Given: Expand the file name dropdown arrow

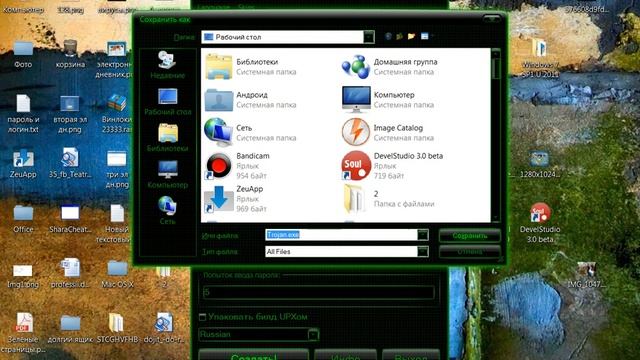Looking at the screenshot, I should (x=423, y=235).
